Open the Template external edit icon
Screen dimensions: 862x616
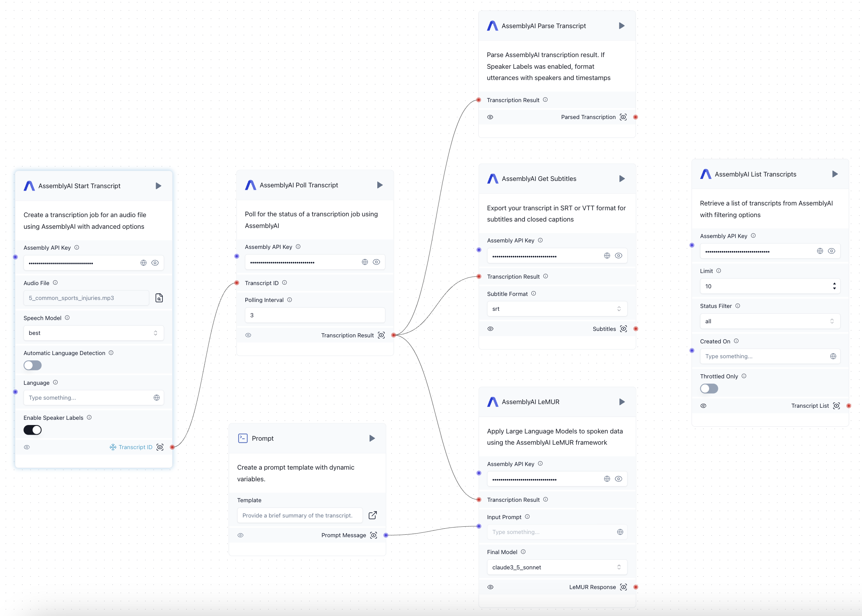coord(372,515)
